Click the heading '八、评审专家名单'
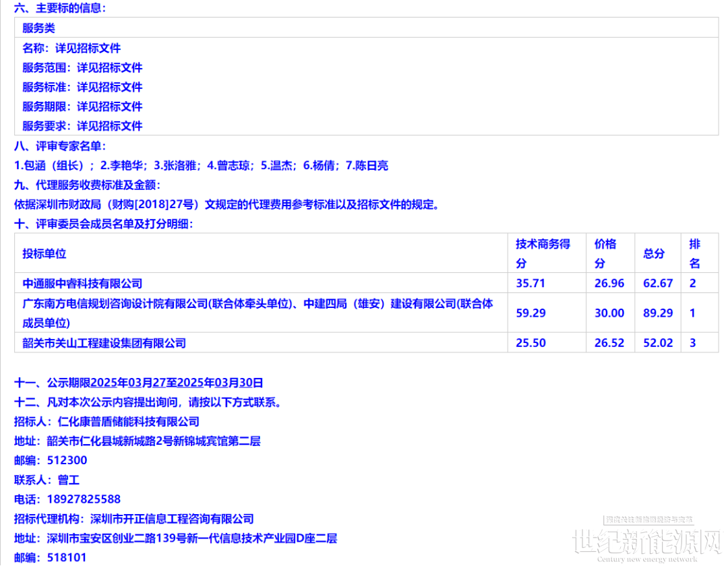This screenshot has height=566, width=728. point(60,146)
